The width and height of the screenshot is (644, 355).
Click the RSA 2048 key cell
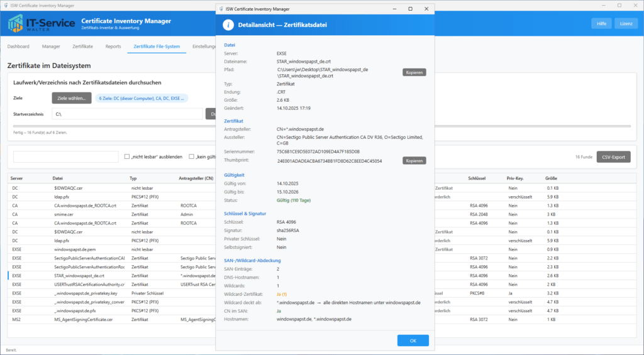click(x=479, y=214)
